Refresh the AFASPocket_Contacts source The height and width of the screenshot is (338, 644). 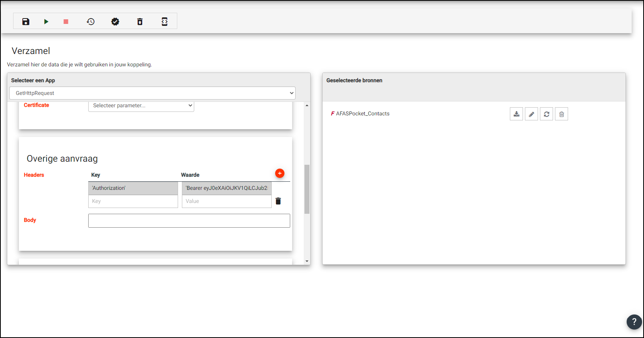coord(546,114)
